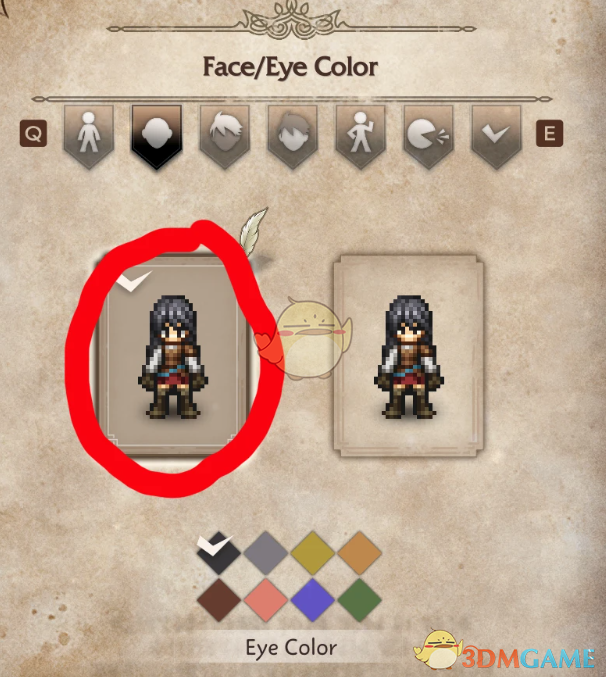Pick the green eye color swatch
This screenshot has width=606, height=677.
[x=360, y=600]
